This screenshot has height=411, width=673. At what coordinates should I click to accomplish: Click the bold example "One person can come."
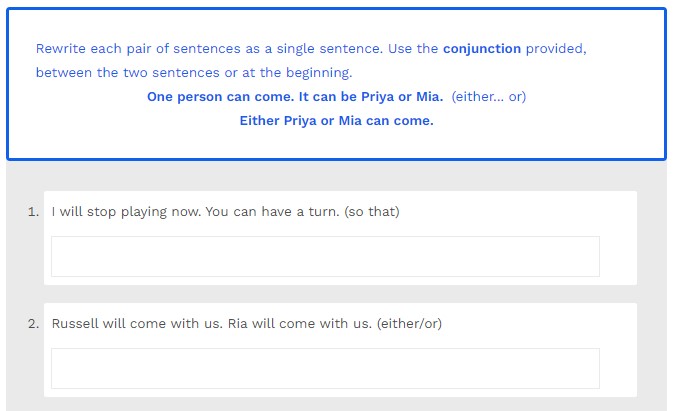220,97
